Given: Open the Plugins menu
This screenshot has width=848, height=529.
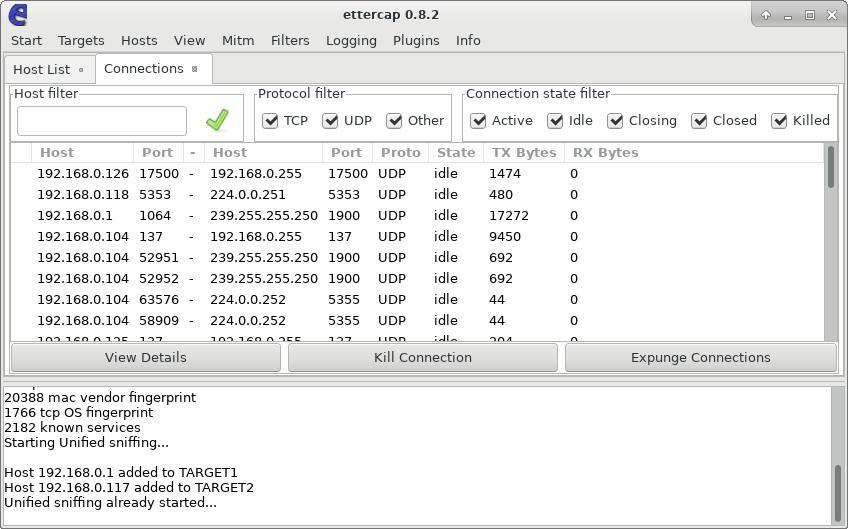Looking at the screenshot, I should (416, 41).
